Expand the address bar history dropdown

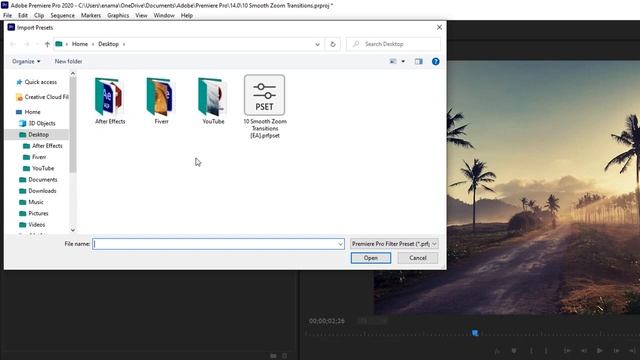[x=317, y=44]
